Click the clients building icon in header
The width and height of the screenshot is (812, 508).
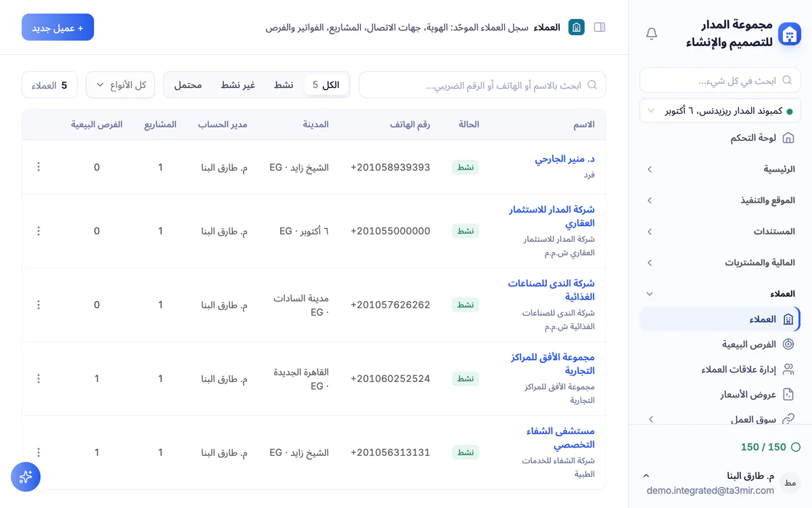click(577, 27)
